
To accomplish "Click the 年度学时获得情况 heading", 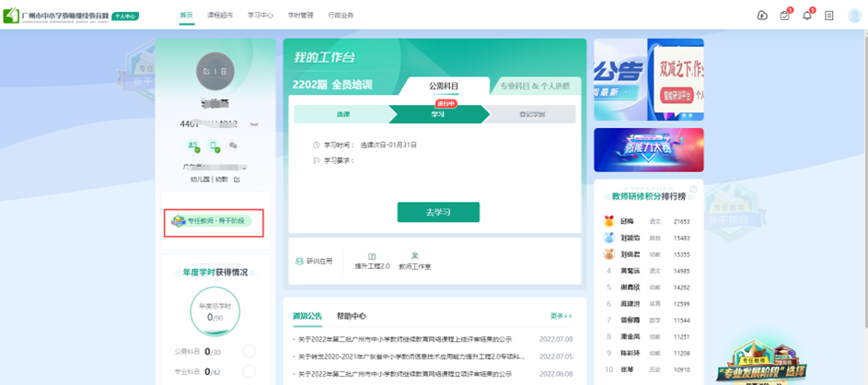I will click(x=214, y=272).
